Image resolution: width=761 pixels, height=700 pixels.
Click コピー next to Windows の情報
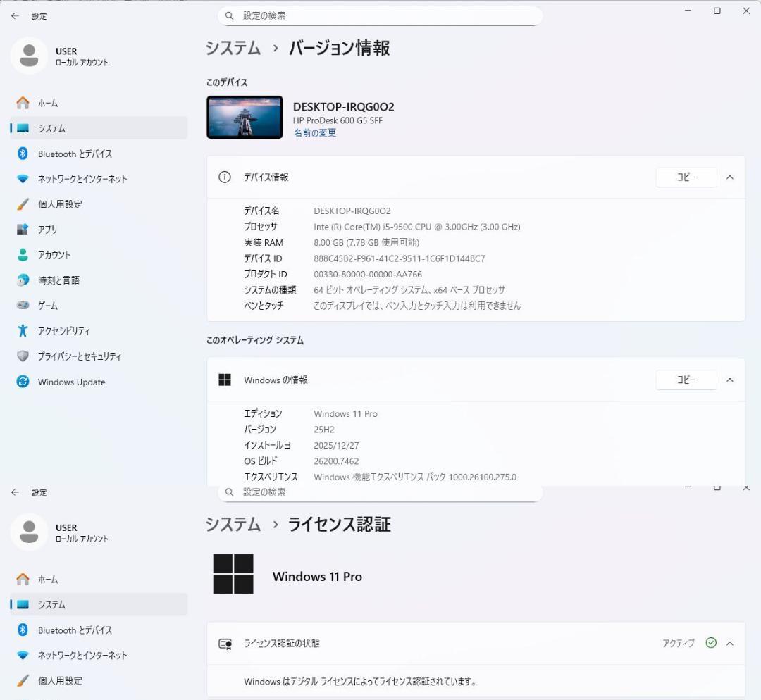coord(685,380)
